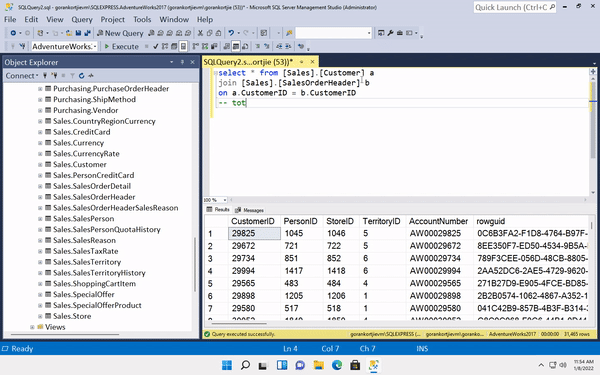
Task: Click Comment out selected lines icon
Action: coord(258,47)
